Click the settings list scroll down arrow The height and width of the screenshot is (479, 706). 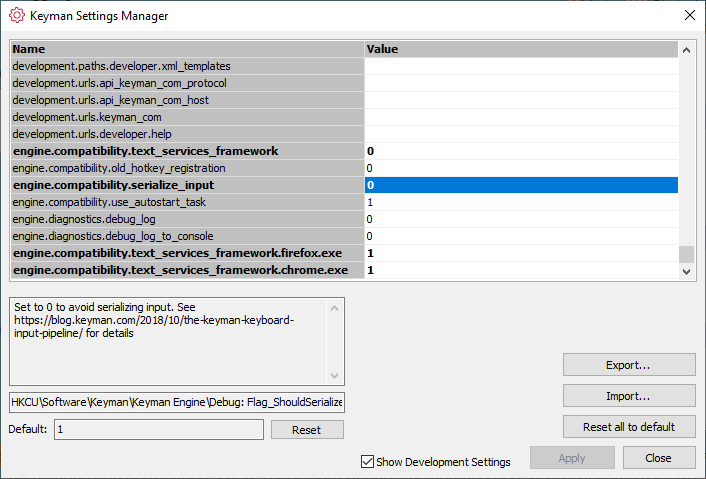(x=686, y=271)
